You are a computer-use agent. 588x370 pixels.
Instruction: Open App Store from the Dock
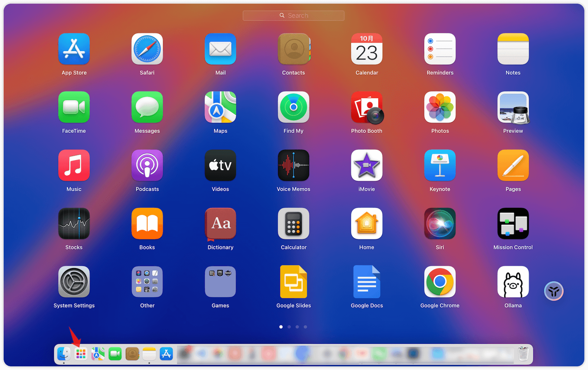tap(166, 354)
